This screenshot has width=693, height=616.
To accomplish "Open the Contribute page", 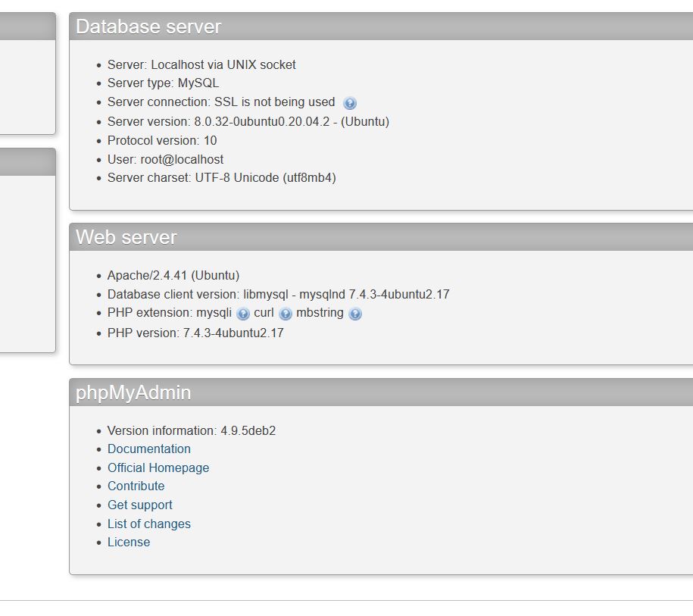I will pos(136,486).
